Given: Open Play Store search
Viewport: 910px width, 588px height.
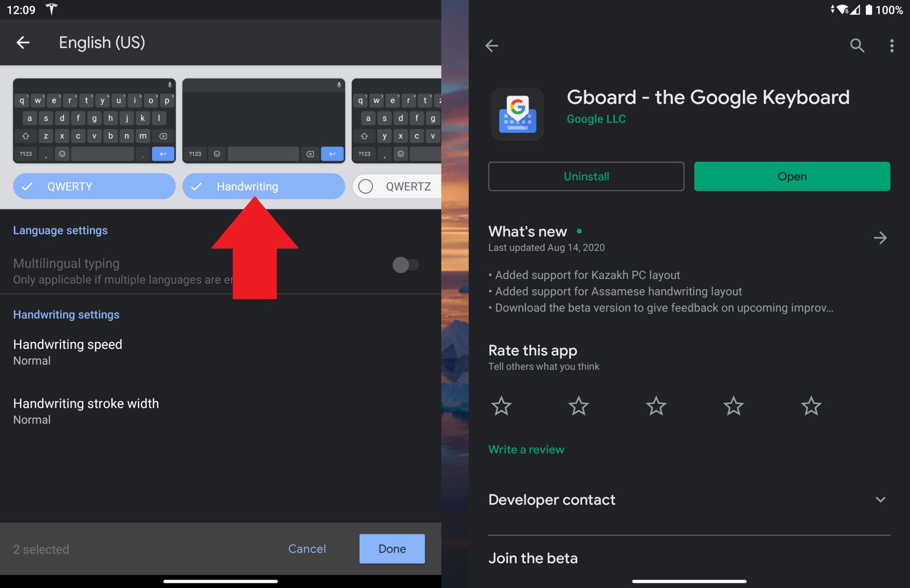Looking at the screenshot, I should tap(857, 45).
